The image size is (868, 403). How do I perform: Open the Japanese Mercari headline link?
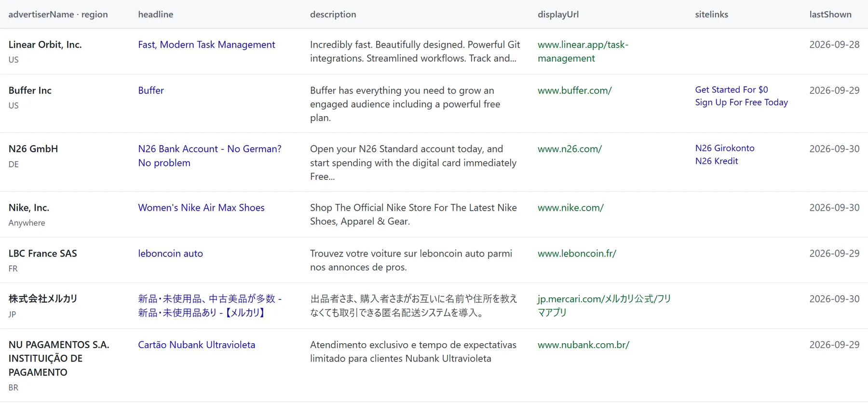[x=210, y=306]
